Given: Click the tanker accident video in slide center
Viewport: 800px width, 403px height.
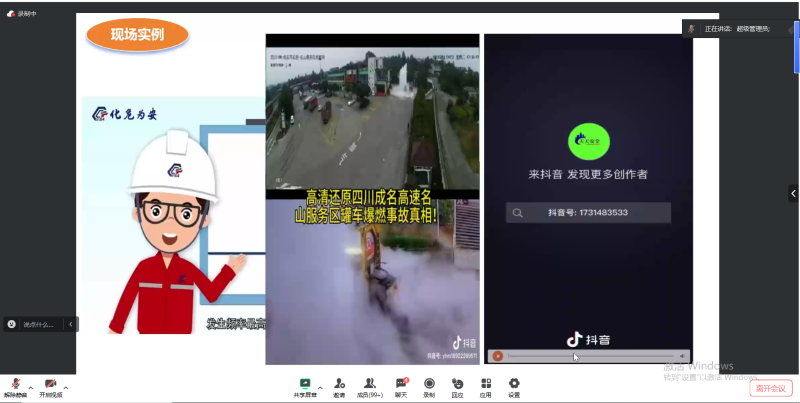Looking at the screenshot, I should (x=372, y=199).
